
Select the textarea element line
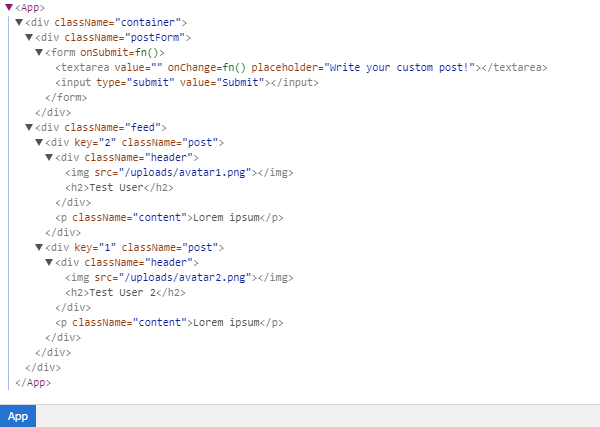click(302, 67)
